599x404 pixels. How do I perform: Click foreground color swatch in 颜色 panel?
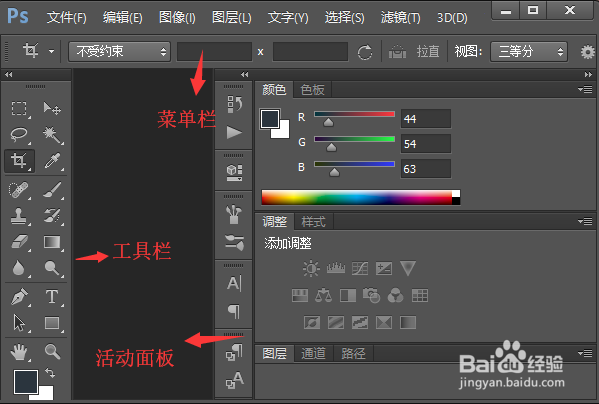point(270,119)
